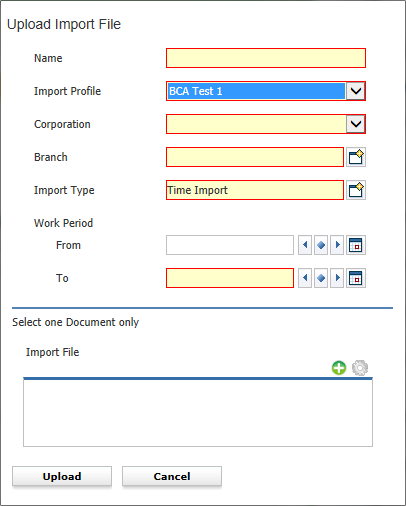Focus the Work Period To date field
Screen dimensions: 406x506
[230, 278]
